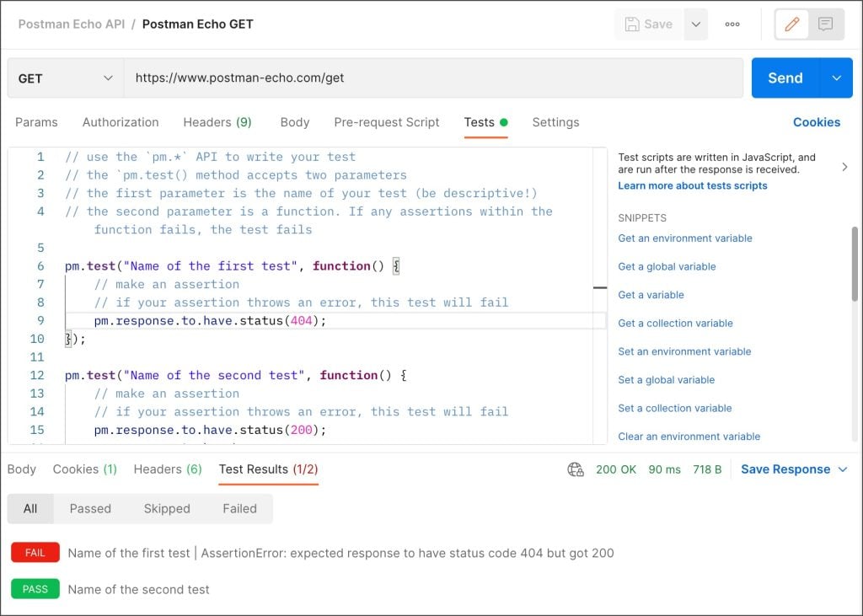The height and width of the screenshot is (616, 863).
Task: Click the Cookies link above Settings
Action: click(x=816, y=122)
